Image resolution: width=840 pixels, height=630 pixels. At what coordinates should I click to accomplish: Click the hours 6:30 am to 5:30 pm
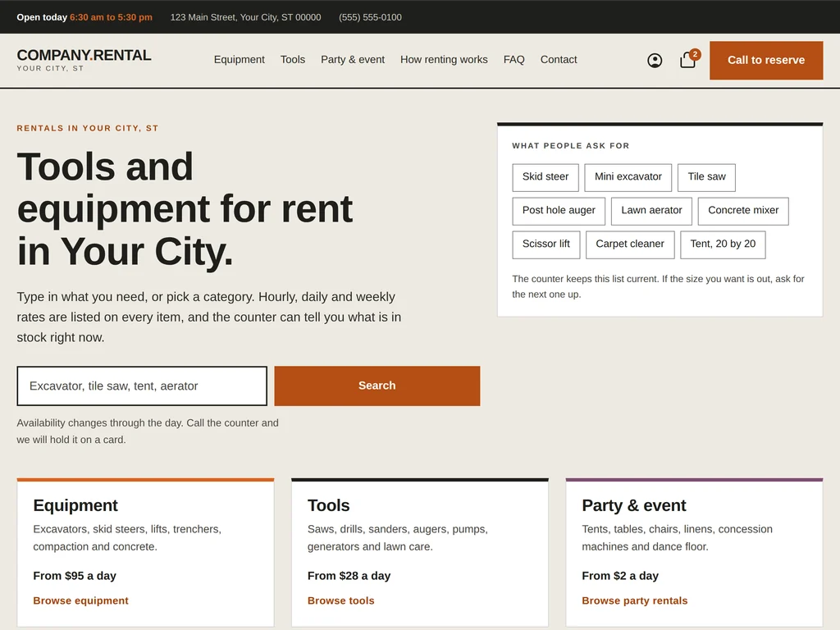[x=111, y=17]
